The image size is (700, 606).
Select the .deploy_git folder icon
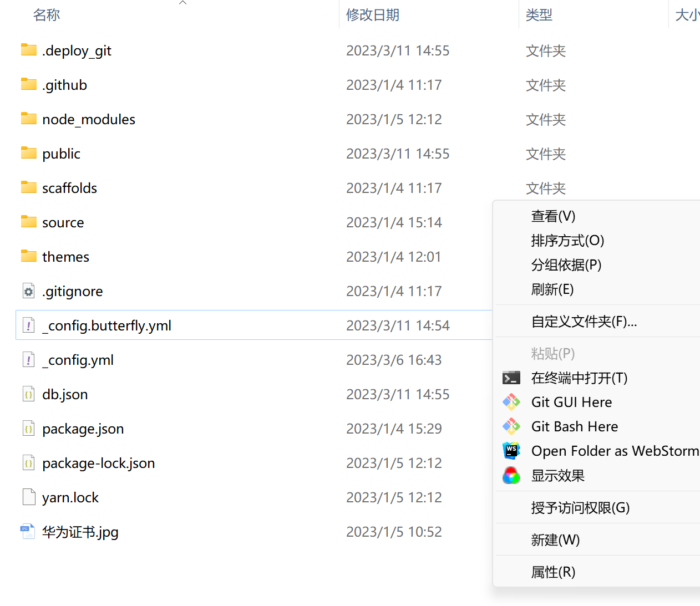(x=29, y=50)
